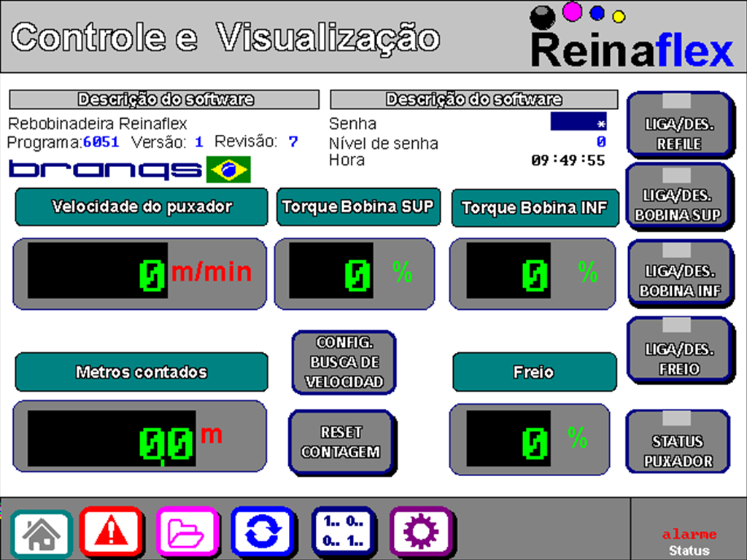Image resolution: width=747 pixels, height=560 pixels.
Task: Open the digital I/O (1..0..) screen icon
Action: [x=340, y=532]
